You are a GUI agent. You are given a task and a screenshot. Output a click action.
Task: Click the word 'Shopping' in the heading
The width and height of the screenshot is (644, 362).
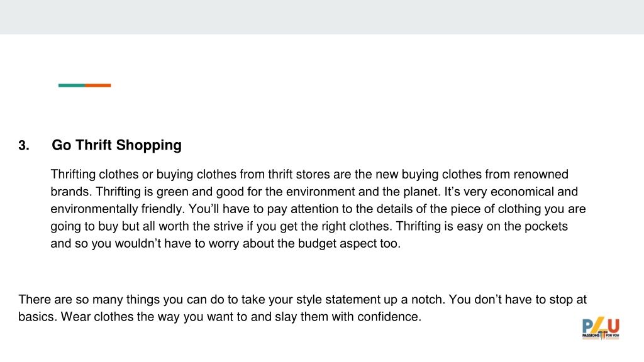coord(148,145)
